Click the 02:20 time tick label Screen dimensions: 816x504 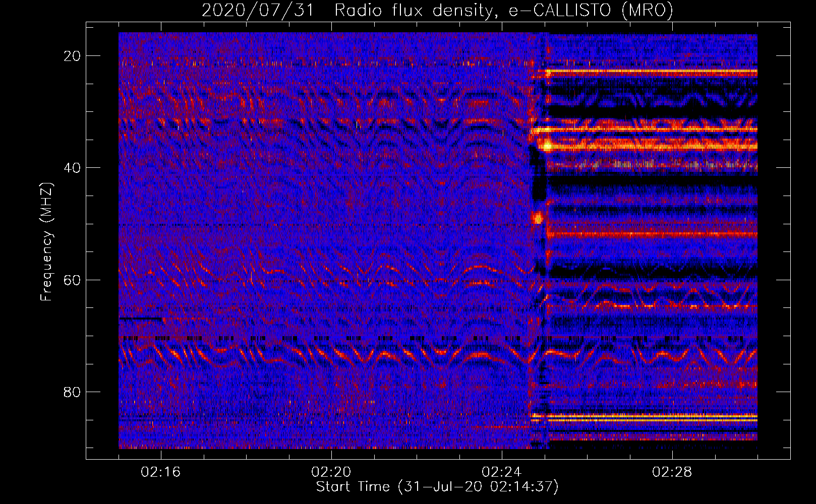331,472
